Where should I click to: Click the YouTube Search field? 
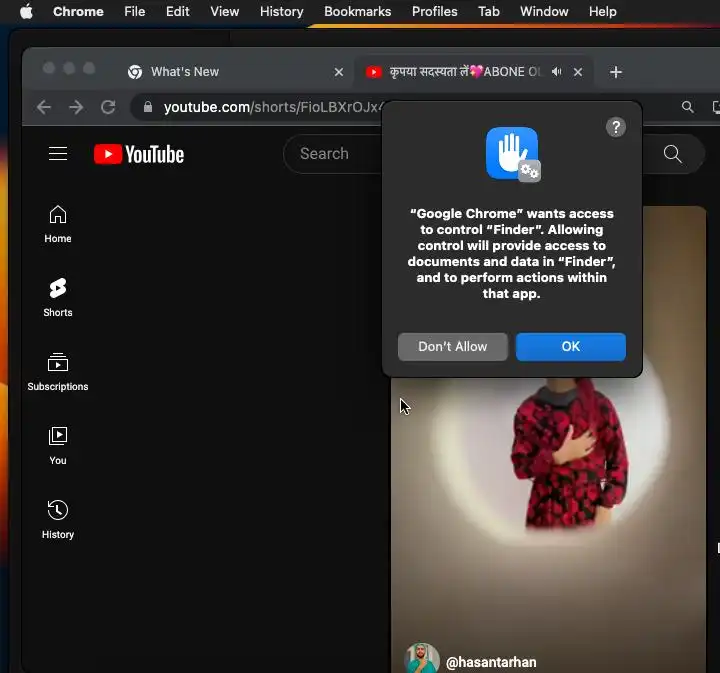click(333, 154)
